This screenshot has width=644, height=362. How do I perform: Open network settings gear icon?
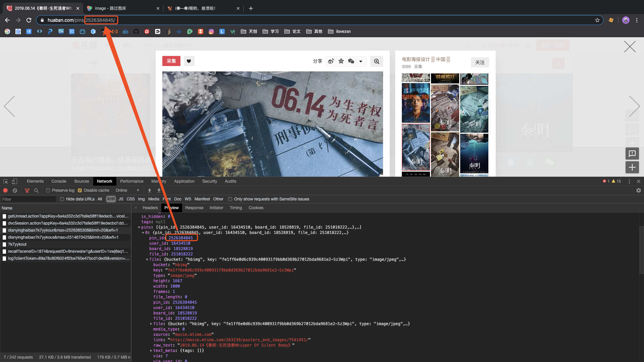pyautogui.click(x=638, y=190)
